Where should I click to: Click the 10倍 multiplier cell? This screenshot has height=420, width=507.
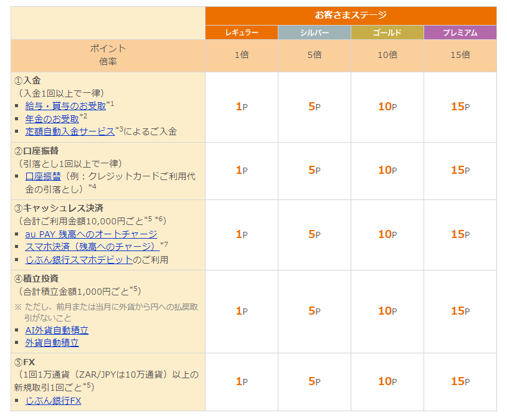(387, 55)
